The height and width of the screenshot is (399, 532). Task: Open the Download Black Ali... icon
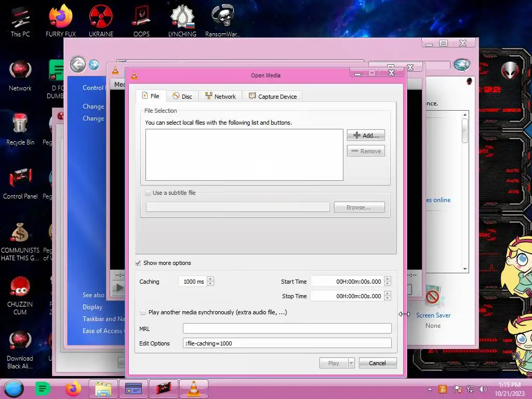(20, 350)
